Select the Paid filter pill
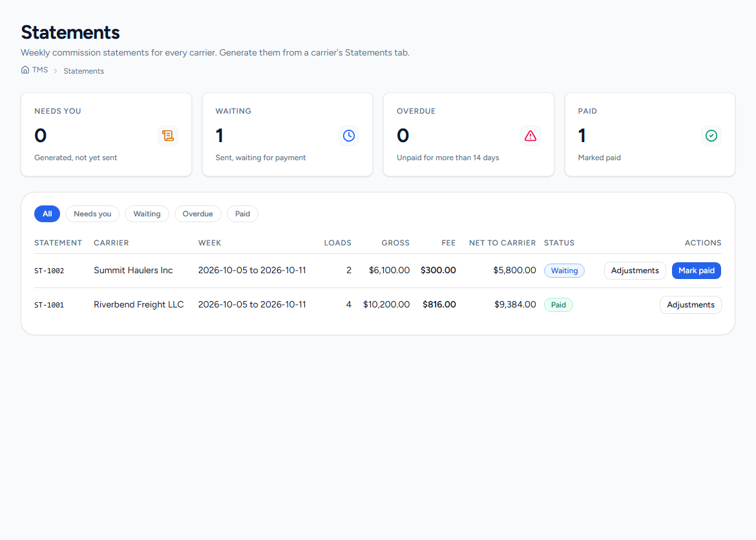This screenshot has height=540, width=756. coord(242,214)
